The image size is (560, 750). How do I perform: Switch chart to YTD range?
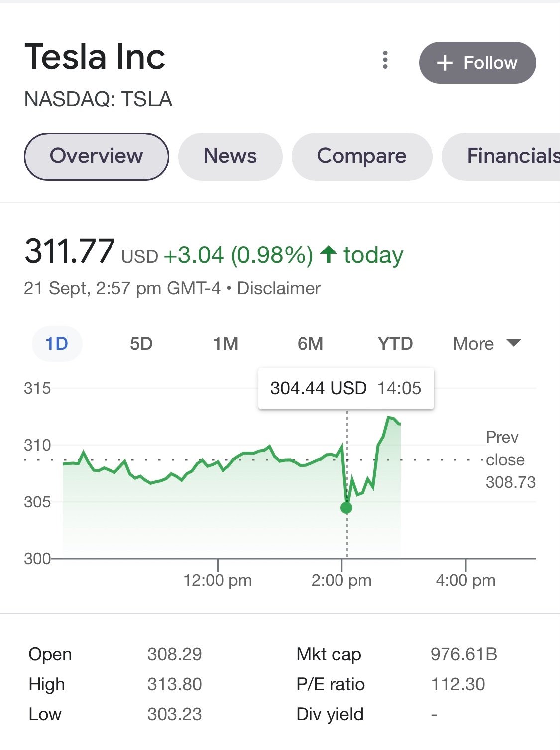395,344
